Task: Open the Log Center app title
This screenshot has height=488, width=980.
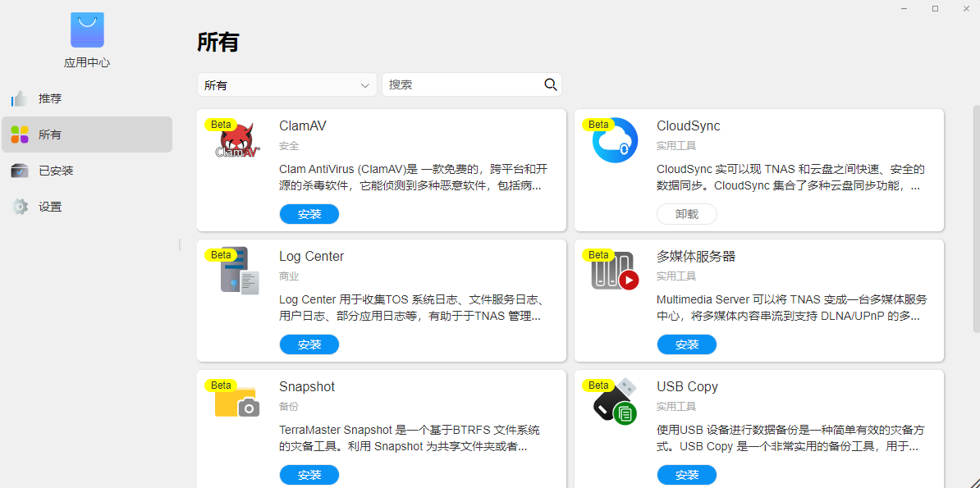Action: click(x=311, y=256)
